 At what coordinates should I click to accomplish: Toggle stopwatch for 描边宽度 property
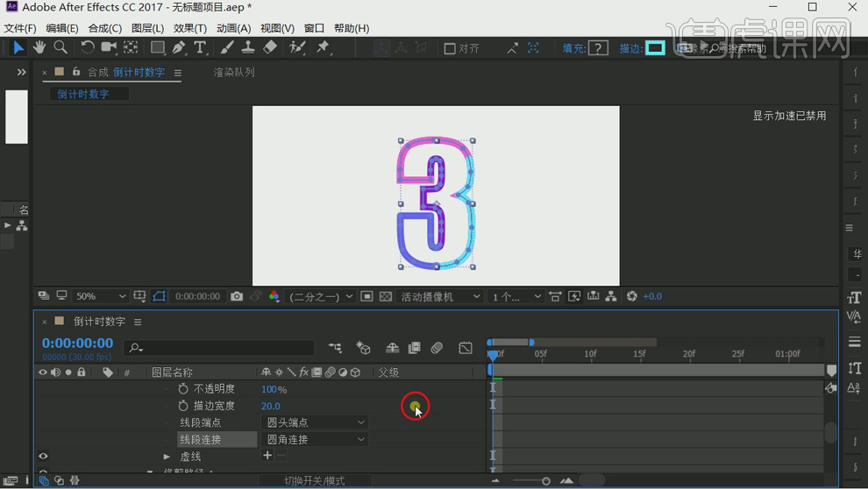pos(183,406)
